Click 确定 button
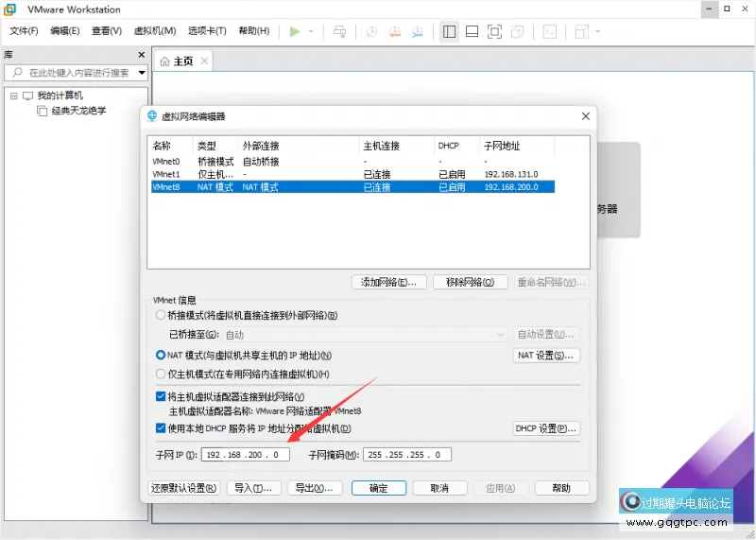Viewport: 756px width, 540px height. coord(379,488)
